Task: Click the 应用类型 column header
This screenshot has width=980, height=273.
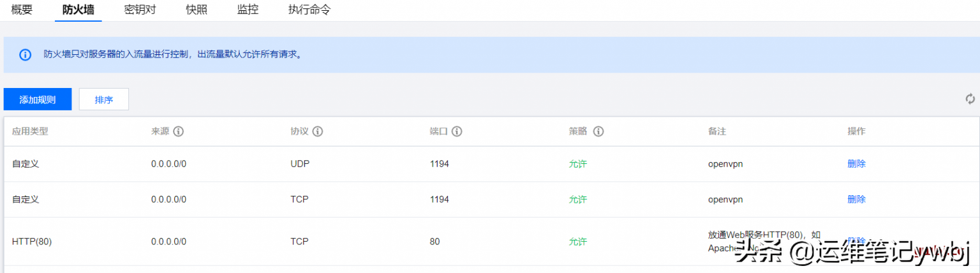Action: [x=30, y=131]
